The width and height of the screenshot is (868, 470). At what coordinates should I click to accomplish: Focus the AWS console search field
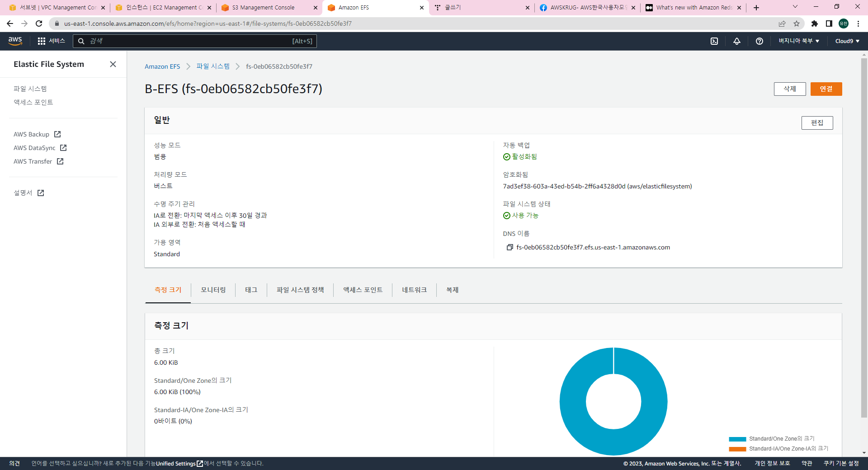pos(195,41)
